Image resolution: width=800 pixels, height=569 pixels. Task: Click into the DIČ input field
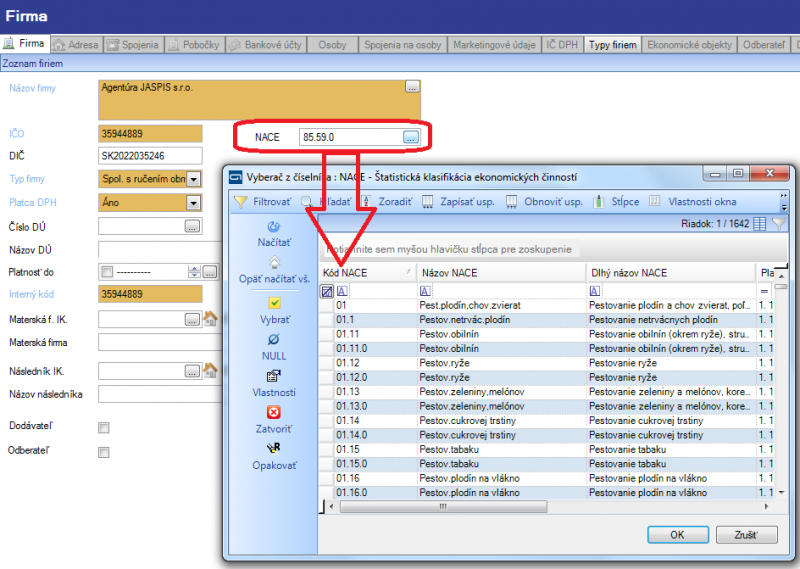click(x=150, y=156)
